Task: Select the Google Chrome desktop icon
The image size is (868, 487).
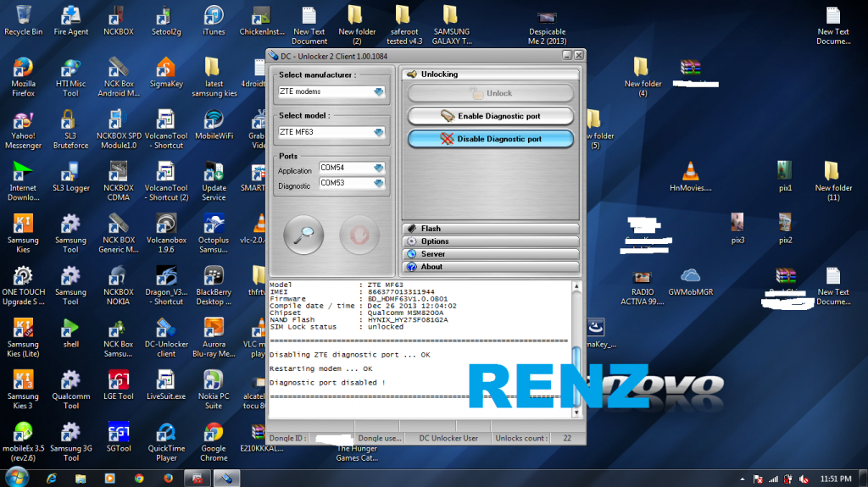Action: tap(214, 441)
